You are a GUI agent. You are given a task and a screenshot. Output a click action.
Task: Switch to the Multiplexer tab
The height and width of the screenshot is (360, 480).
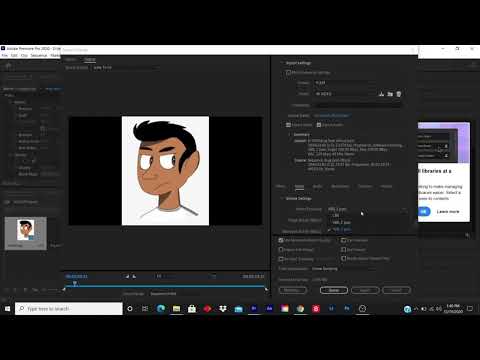click(x=340, y=186)
